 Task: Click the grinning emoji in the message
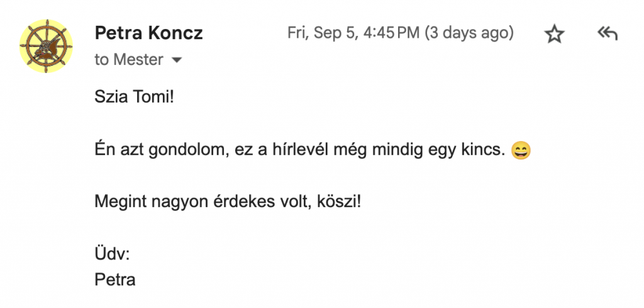521,151
